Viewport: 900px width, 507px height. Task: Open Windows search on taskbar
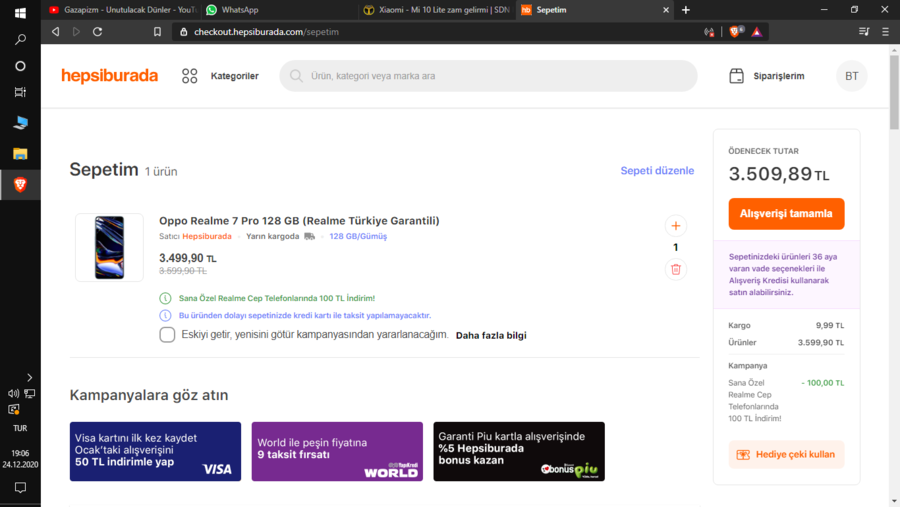click(x=20, y=39)
